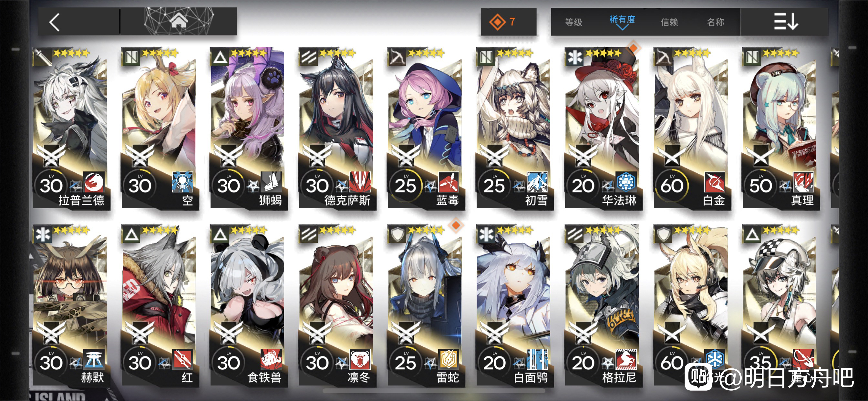Sort operators by 信赖
The height and width of the screenshot is (401, 868).
(x=669, y=22)
